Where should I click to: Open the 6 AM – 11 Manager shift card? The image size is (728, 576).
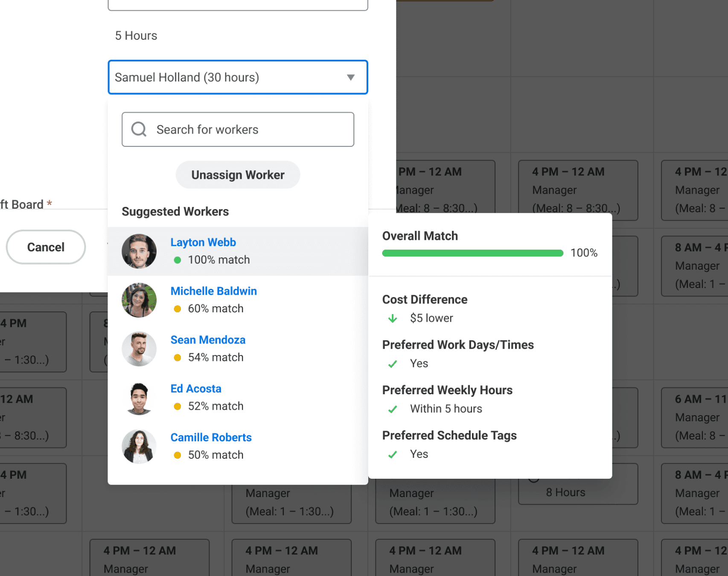pyautogui.click(x=695, y=417)
